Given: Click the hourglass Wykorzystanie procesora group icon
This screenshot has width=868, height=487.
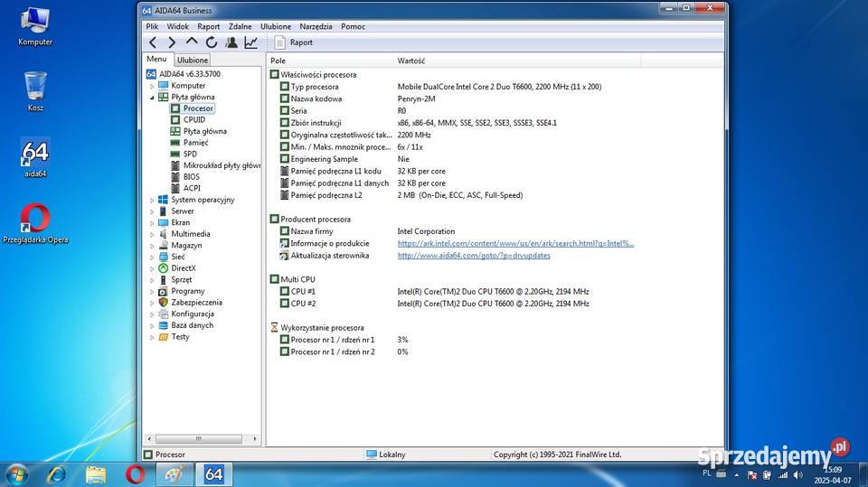Looking at the screenshot, I should click(274, 328).
